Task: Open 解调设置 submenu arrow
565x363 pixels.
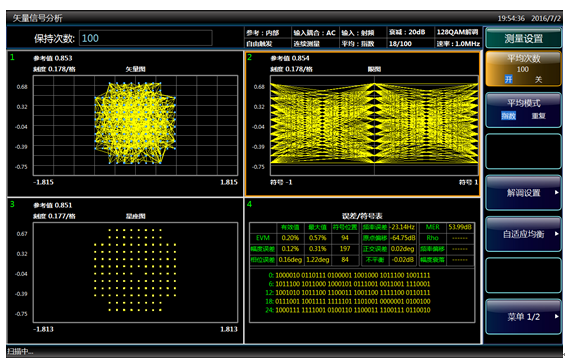Action: (556, 192)
